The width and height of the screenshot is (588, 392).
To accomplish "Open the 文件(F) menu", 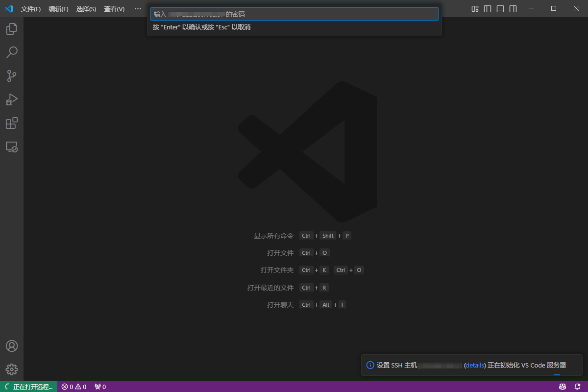I will click(31, 9).
